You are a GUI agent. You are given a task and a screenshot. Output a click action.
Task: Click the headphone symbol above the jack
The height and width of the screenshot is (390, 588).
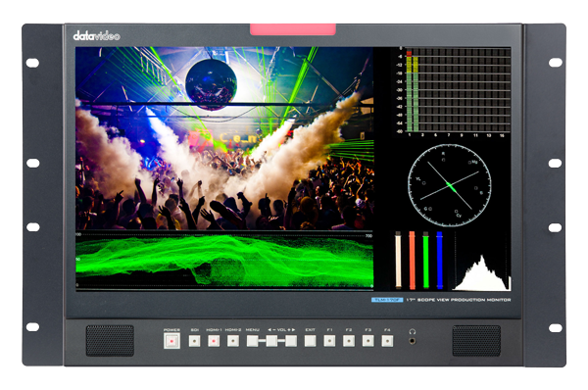coord(413,331)
